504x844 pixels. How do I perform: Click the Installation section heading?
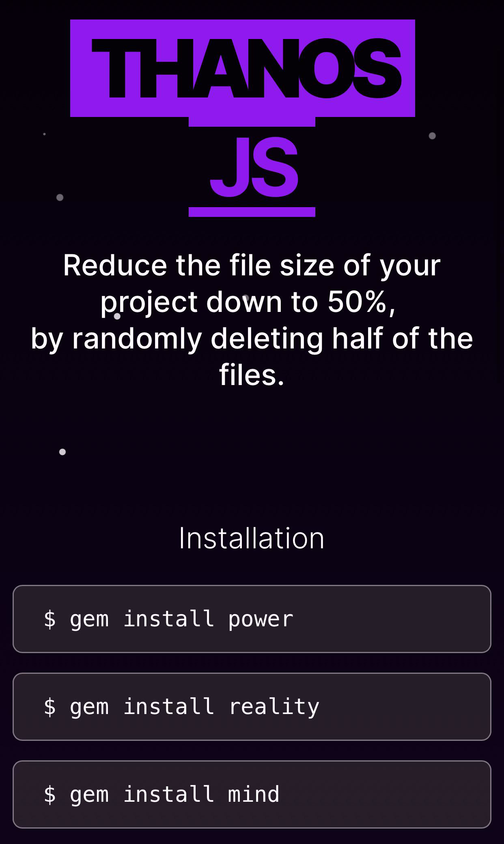(x=252, y=538)
